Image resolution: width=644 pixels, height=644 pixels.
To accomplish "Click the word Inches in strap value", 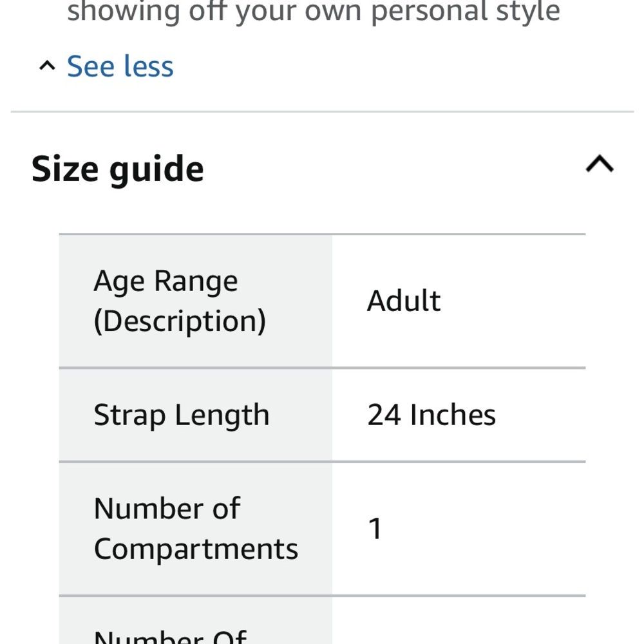I will click(x=453, y=415).
